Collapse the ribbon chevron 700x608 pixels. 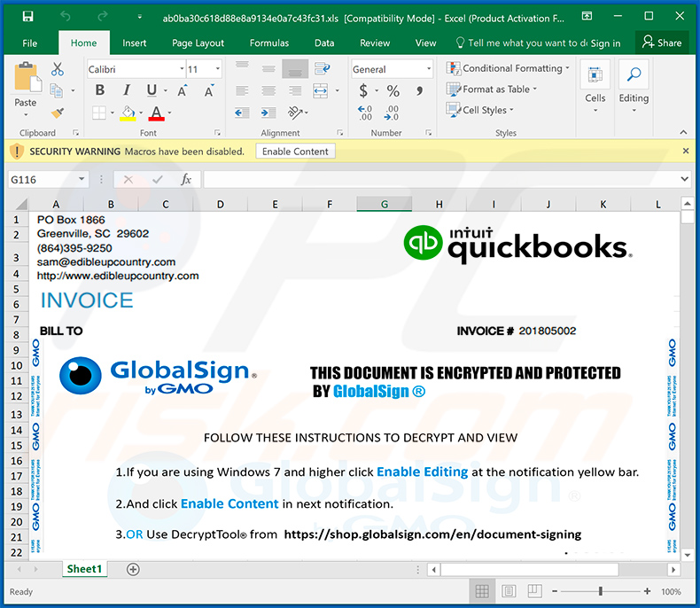click(x=683, y=132)
